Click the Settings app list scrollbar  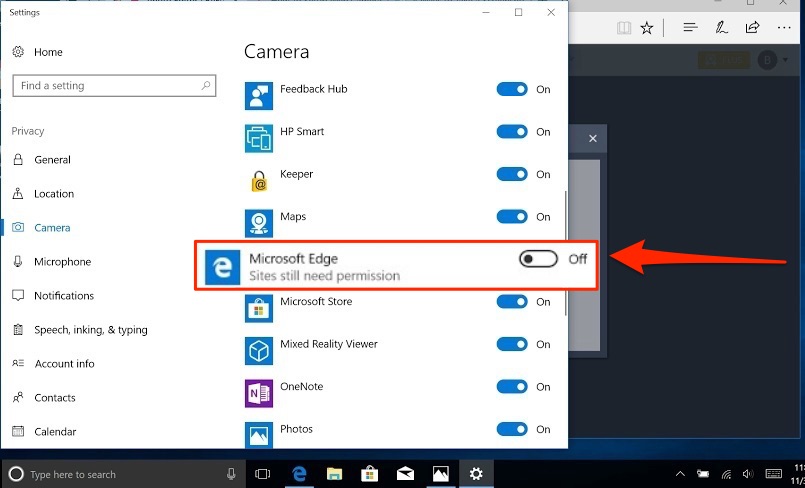tap(565, 254)
